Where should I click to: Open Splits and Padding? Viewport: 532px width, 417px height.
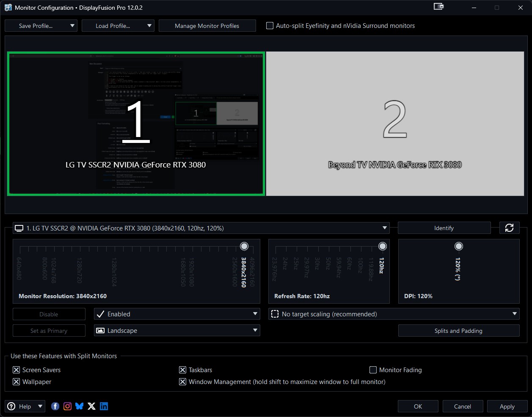[459, 331]
